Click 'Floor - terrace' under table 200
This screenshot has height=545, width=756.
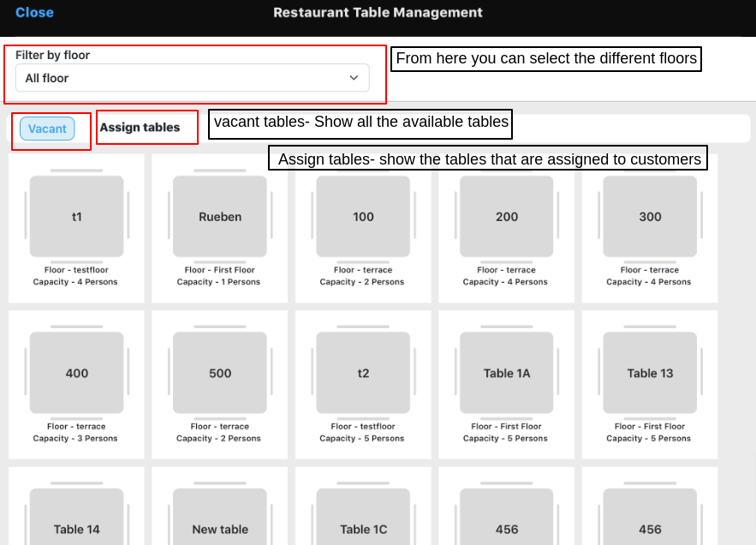point(506,270)
